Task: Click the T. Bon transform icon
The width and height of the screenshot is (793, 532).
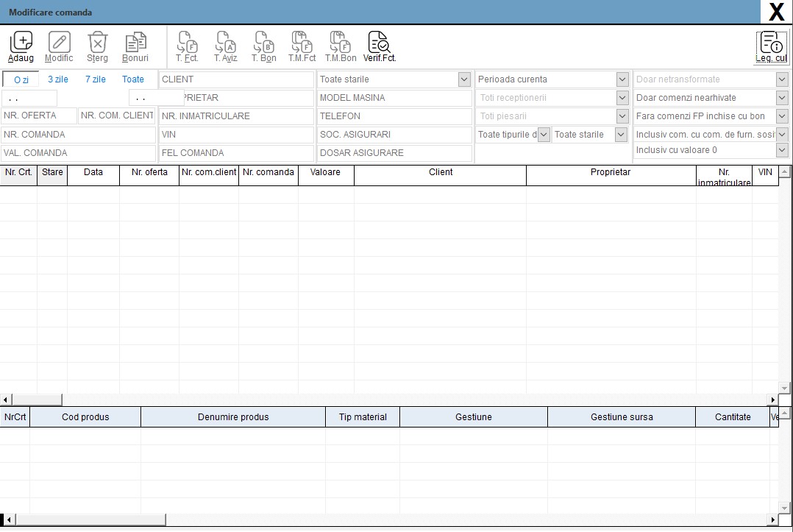Action: coord(263,46)
